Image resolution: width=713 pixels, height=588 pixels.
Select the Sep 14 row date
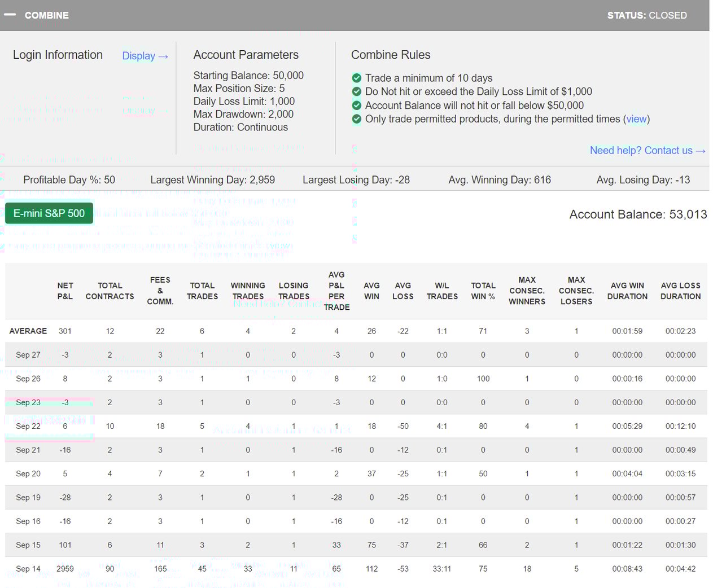pos(28,569)
